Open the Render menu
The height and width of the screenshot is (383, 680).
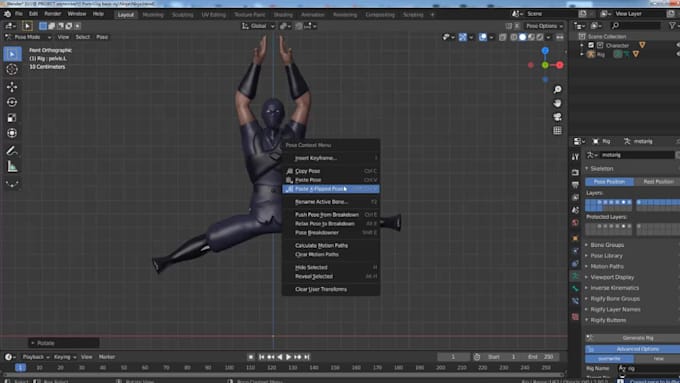(x=52, y=14)
